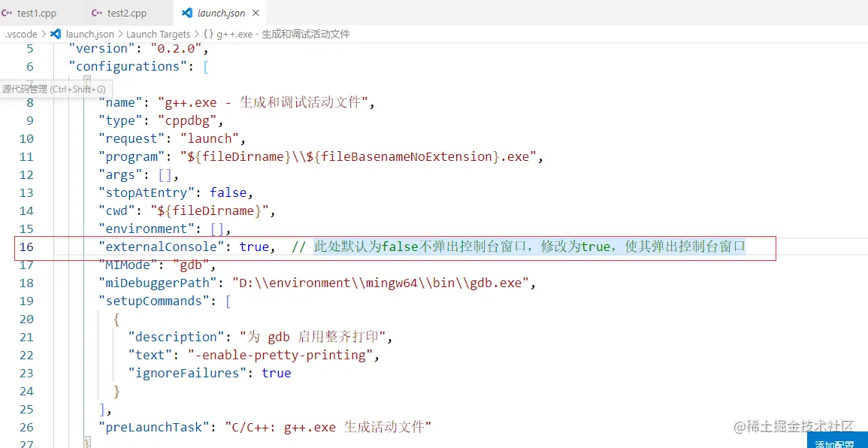
Task: Select the launch.json editor tab
Action: [x=221, y=13]
